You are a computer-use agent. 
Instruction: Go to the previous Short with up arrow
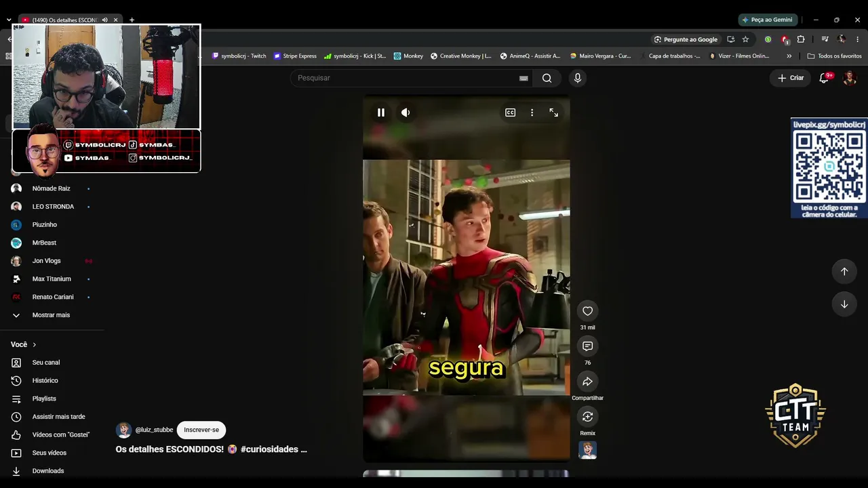coord(844,271)
